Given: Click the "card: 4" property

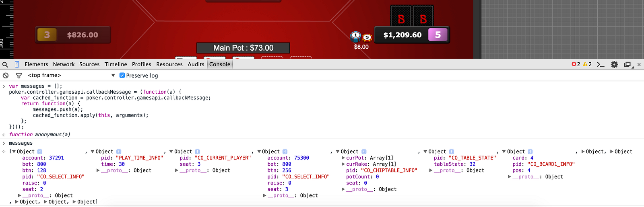Looking at the screenshot, I should [523, 158].
